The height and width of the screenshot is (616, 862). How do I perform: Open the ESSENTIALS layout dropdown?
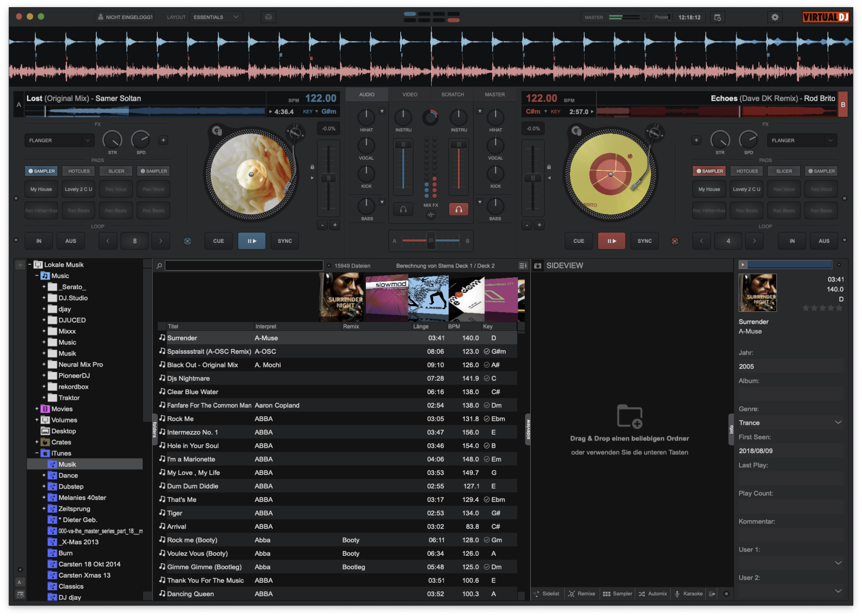point(216,17)
